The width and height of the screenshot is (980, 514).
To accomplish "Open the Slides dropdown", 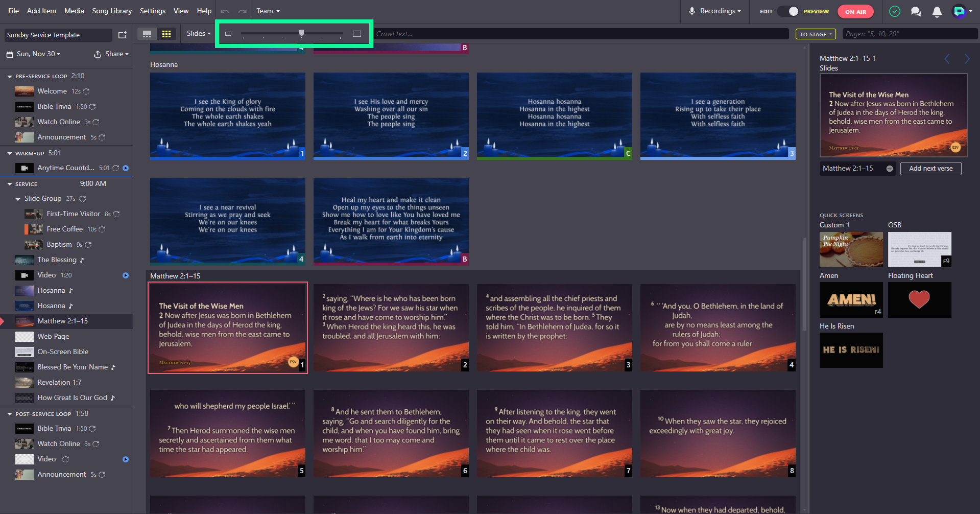I will (199, 33).
